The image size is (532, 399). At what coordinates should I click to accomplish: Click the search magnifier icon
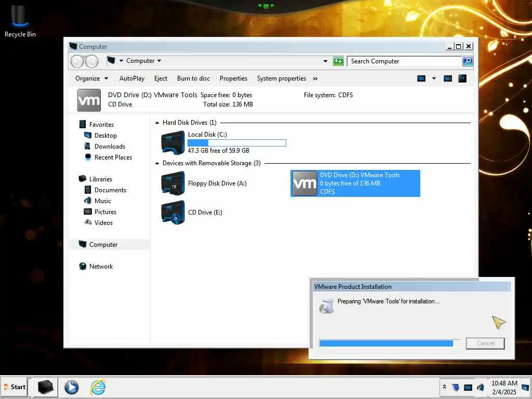pos(468,61)
